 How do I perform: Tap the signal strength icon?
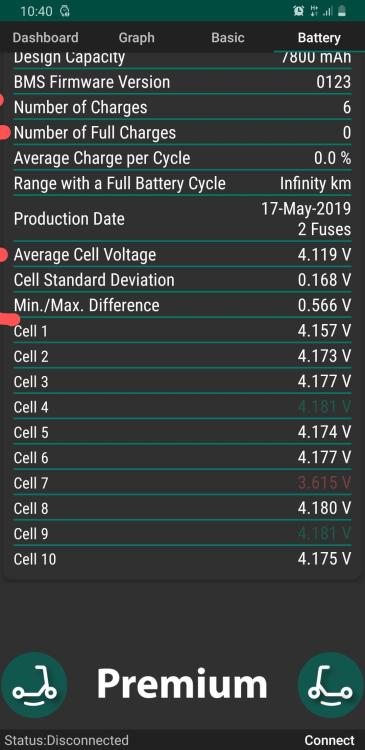click(328, 11)
